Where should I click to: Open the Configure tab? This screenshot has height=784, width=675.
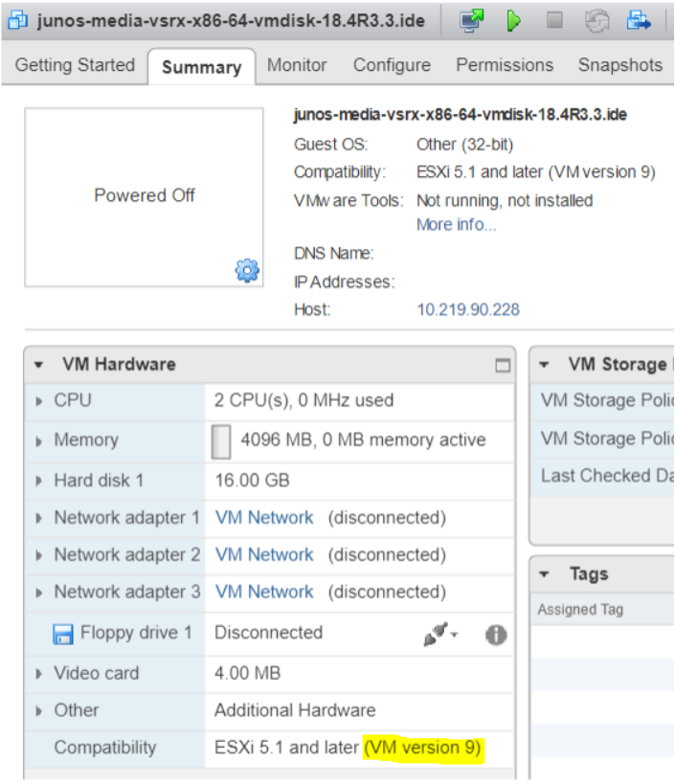[392, 65]
